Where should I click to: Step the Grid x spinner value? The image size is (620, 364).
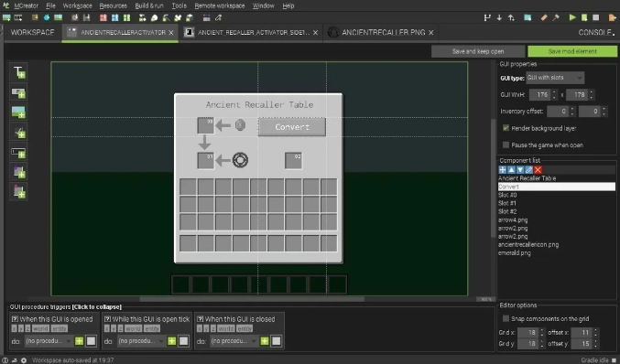(542, 332)
